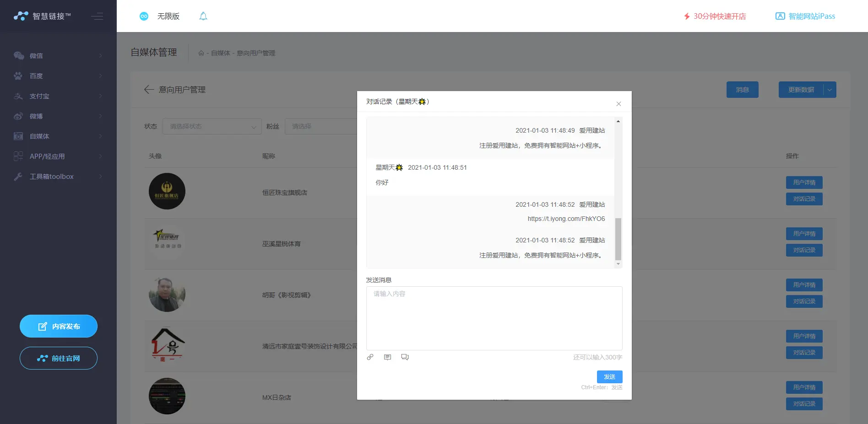Click the 恒匠珠宝旗舰店 avatar thumbnail
Viewport: 868px width, 424px height.
[x=167, y=191]
